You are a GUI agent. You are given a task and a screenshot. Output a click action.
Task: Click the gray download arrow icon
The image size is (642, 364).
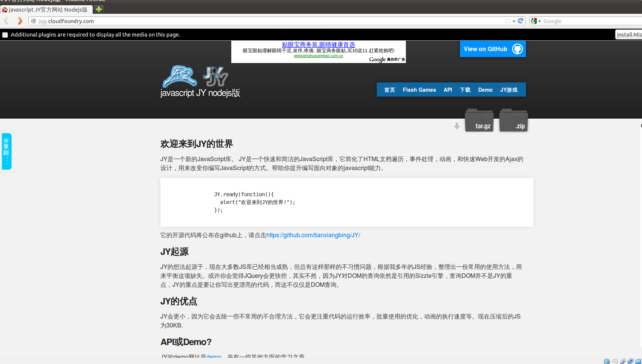coord(457,126)
